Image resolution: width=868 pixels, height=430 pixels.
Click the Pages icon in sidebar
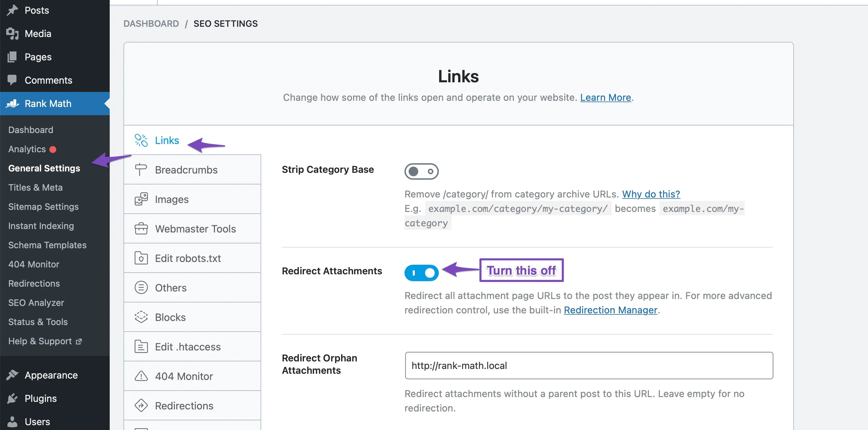coord(12,57)
